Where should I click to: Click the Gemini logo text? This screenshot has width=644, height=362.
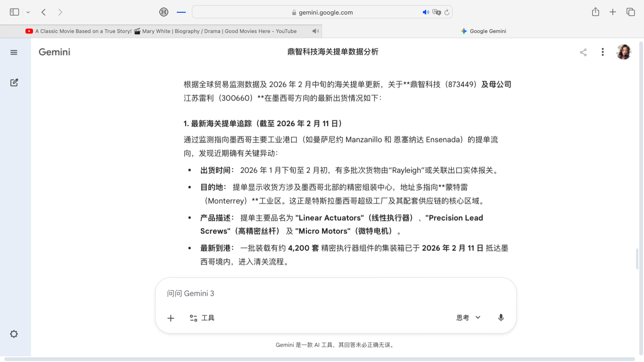[x=54, y=52]
